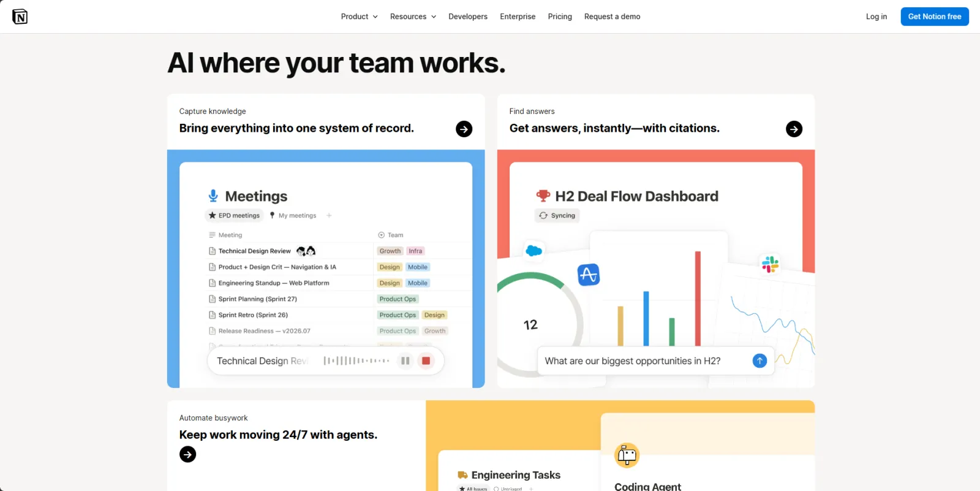Image resolution: width=980 pixels, height=491 pixels.
Task: Click the Get answers, instantly heading
Action: coord(614,128)
